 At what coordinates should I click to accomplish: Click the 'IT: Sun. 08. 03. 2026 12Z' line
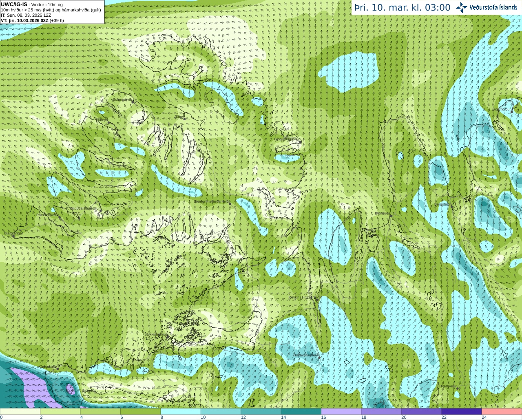point(26,15)
